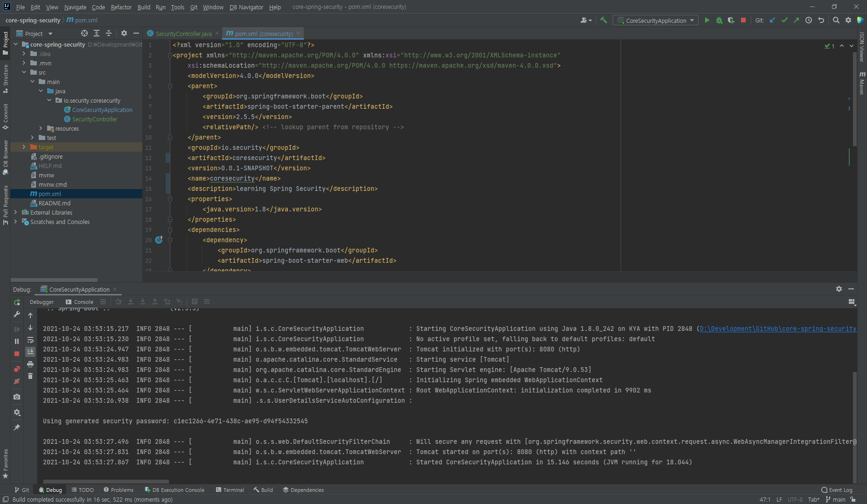Open the DB Navigator menu
Viewport: 867px width, 504px height.
[x=246, y=7]
